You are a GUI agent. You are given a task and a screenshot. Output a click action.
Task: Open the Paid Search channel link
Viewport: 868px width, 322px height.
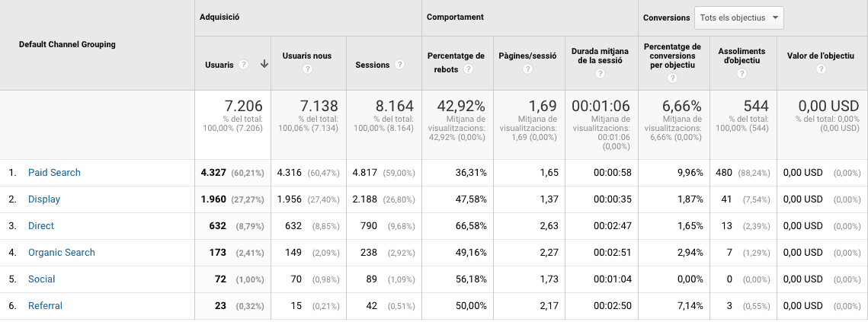[54, 173]
